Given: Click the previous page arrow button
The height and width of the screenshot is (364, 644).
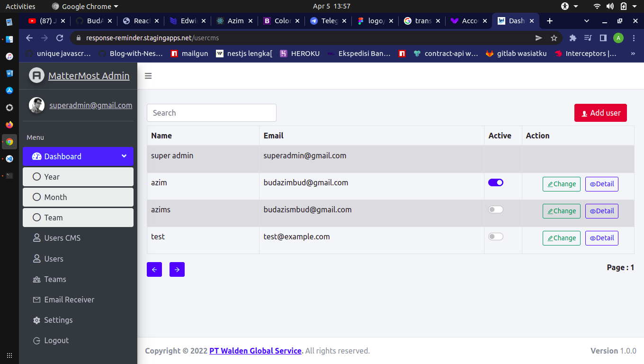Looking at the screenshot, I should pos(154,269).
